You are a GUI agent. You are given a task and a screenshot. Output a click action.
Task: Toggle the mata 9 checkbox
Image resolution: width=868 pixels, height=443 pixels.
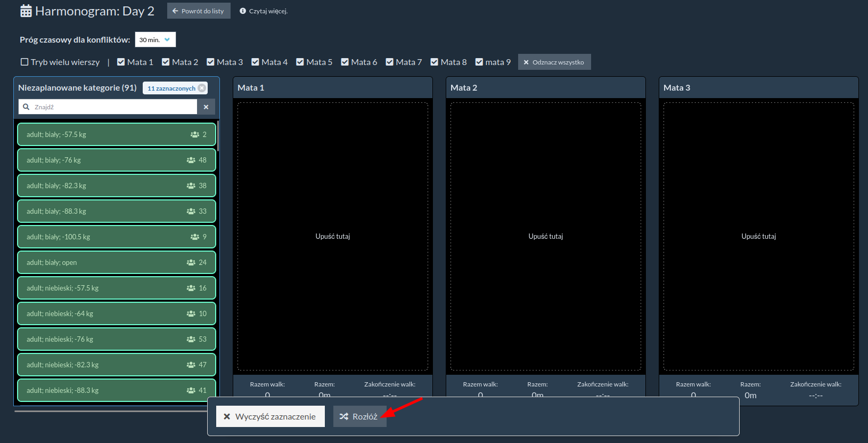(x=479, y=62)
